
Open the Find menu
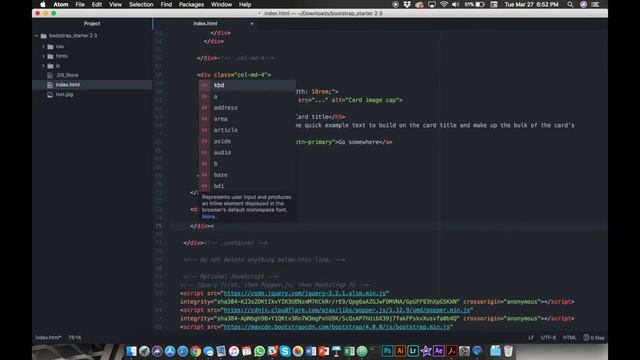(166, 4)
